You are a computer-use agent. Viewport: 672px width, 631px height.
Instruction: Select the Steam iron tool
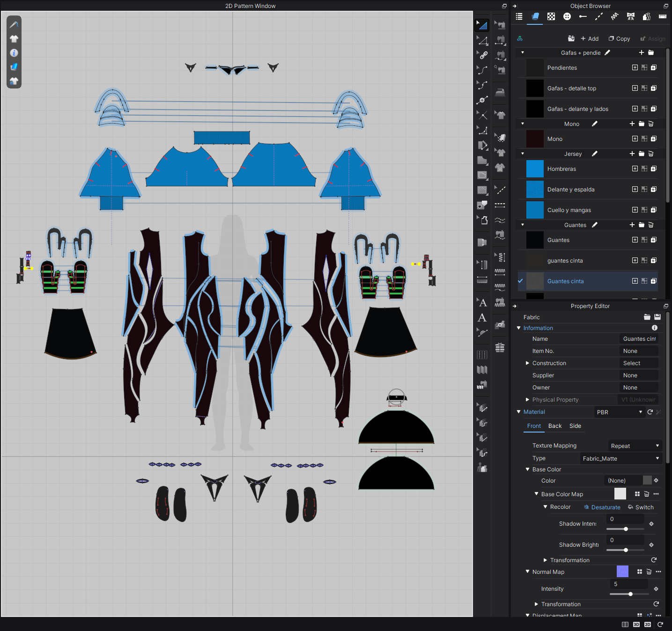pos(500,92)
